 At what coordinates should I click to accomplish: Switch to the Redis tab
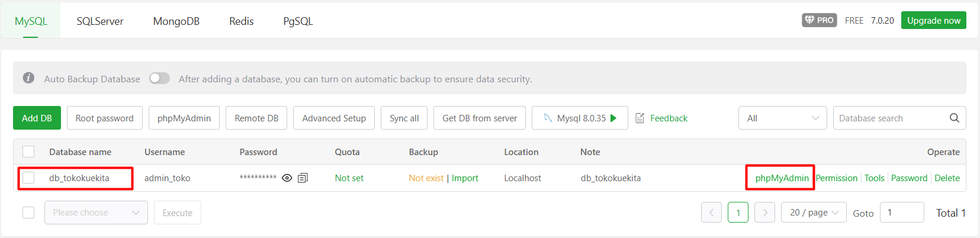click(242, 21)
